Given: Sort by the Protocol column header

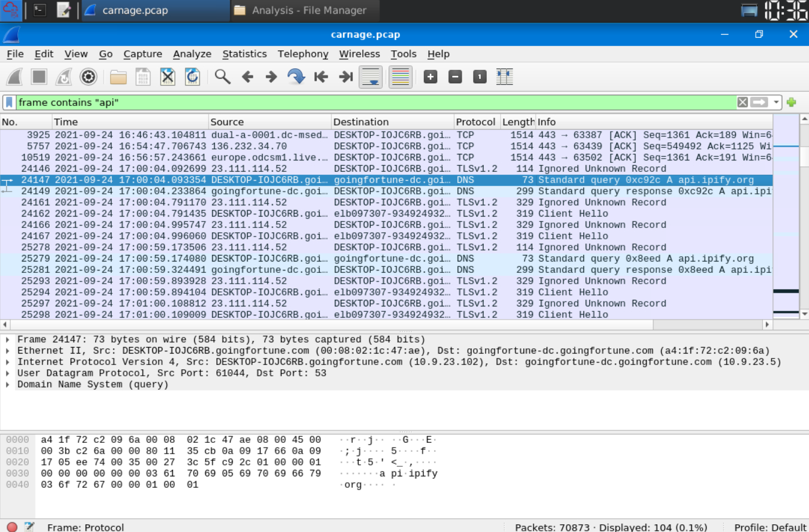Looking at the screenshot, I should pos(477,121).
